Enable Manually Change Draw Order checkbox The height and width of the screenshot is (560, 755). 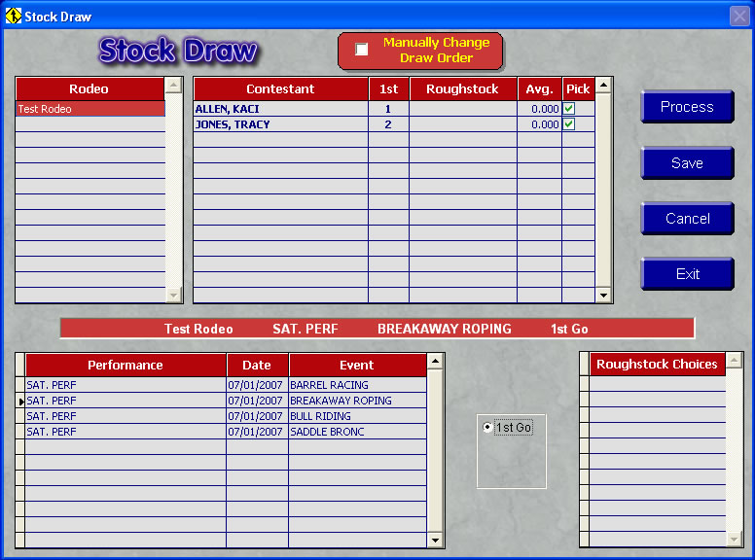(x=362, y=50)
